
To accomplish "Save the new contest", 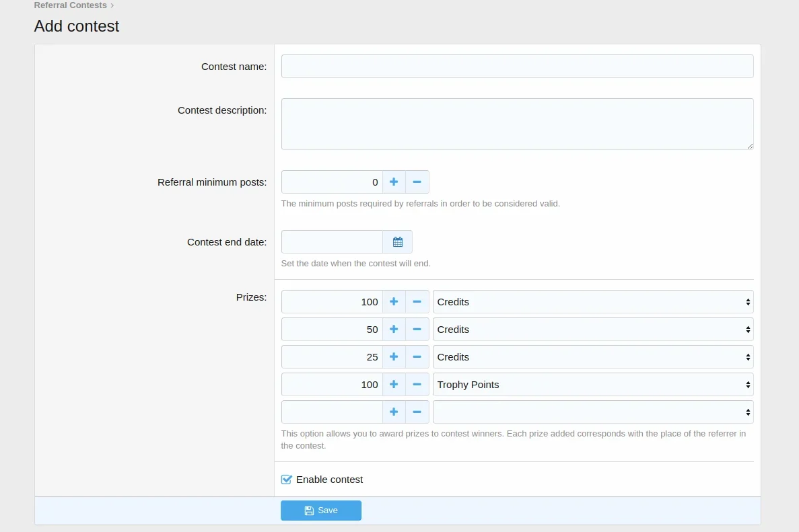I will click(x=321, y=510).
